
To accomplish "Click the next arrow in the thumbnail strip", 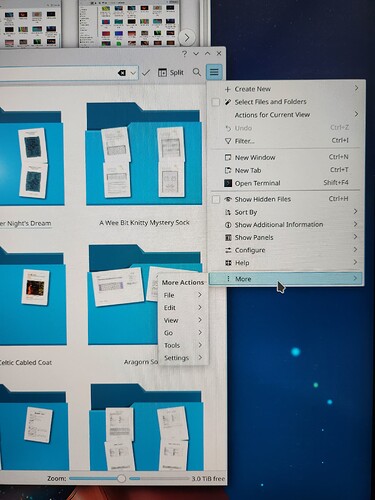I will point(187,37).
